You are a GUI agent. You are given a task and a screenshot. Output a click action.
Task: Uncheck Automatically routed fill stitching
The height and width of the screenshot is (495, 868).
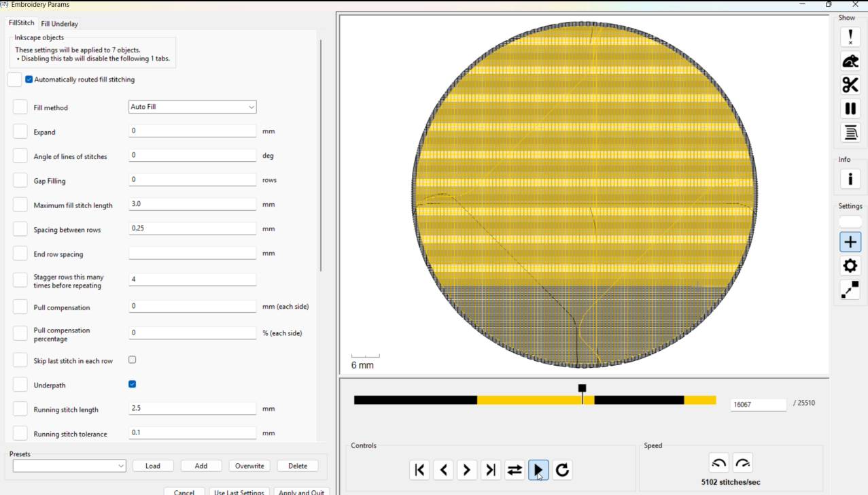click(29, 80)
